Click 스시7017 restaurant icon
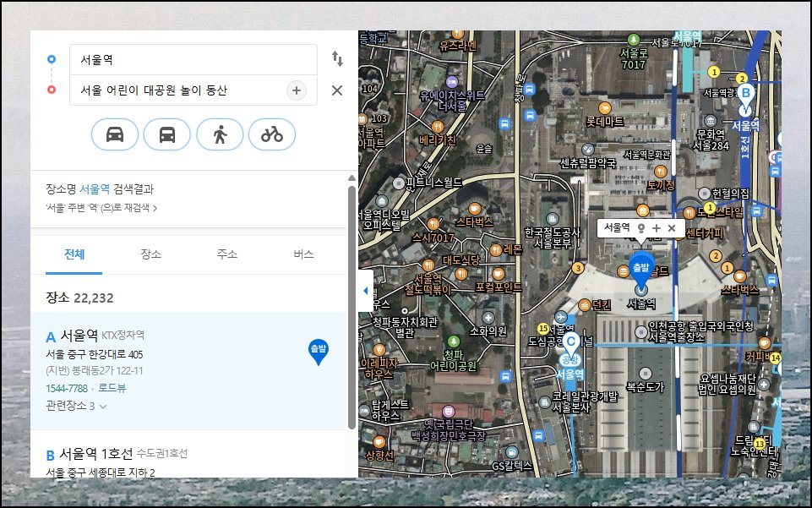 [433, 224]
